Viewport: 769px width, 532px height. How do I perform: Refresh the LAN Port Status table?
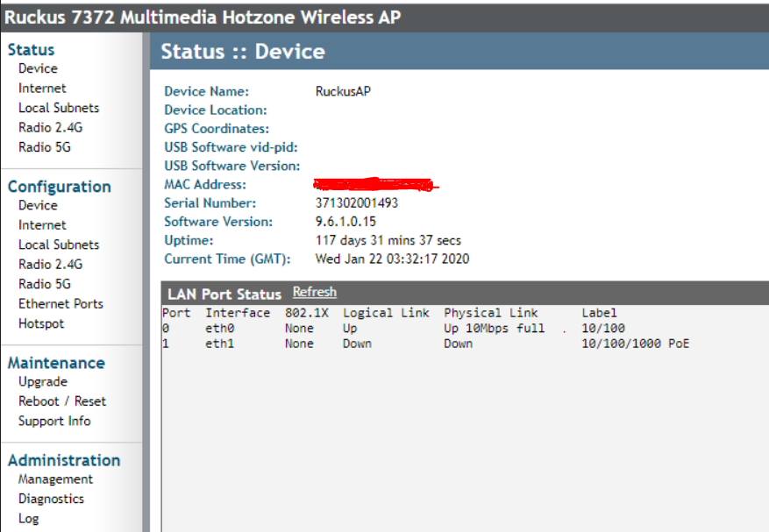[315, 292]
